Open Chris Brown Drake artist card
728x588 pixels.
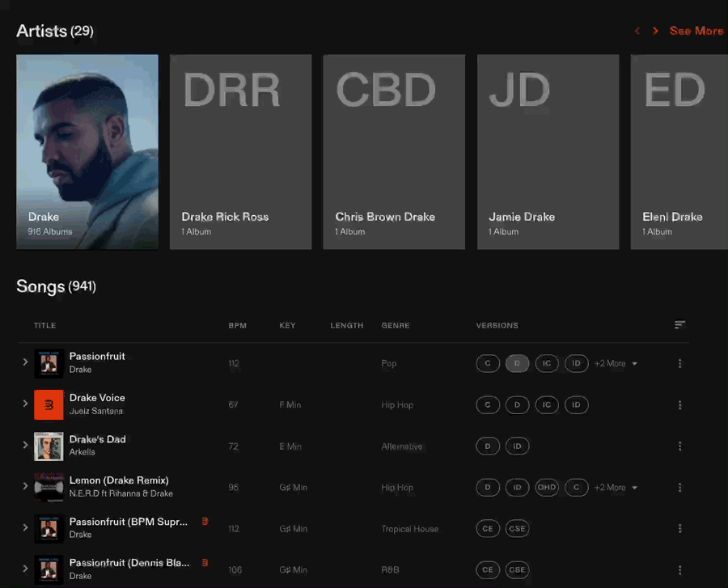(394, 152)
